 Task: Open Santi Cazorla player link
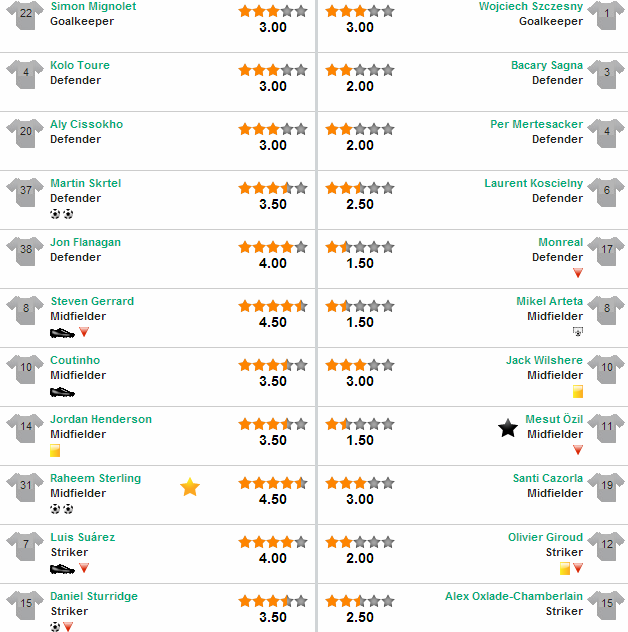point(548,478)
